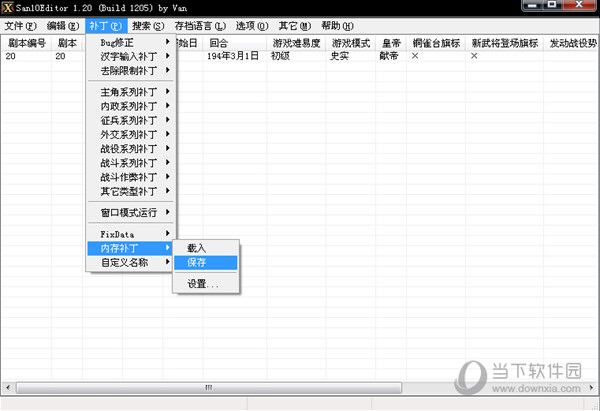
Task: Open the 文件(F) menu
Action: (21, 26)
